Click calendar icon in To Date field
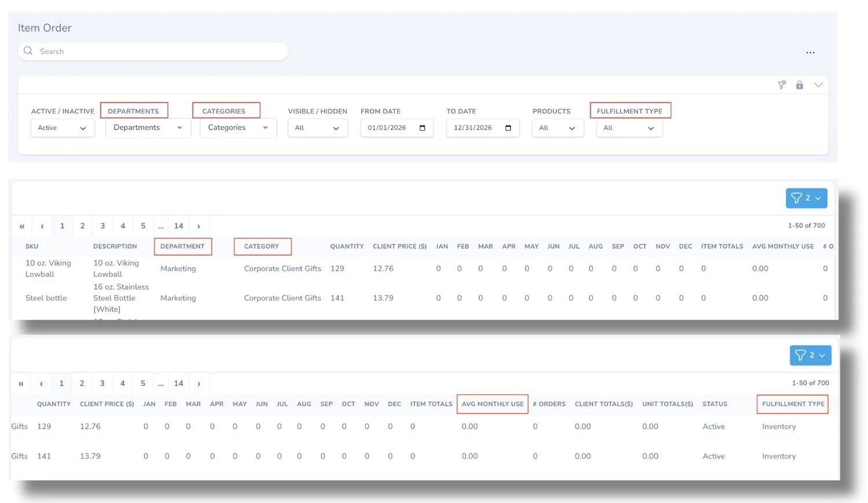Screen dimensions: 868x503 pos(508,128)
